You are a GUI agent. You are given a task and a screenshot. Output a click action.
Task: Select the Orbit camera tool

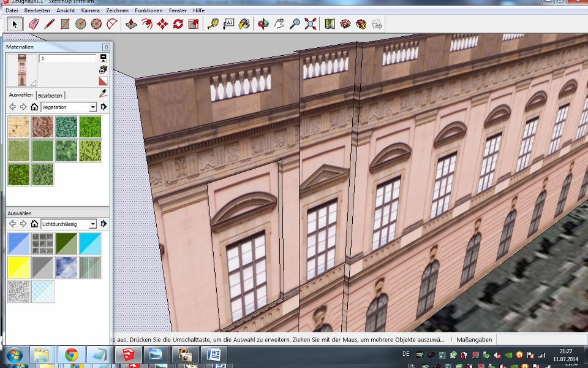(263, 24)
